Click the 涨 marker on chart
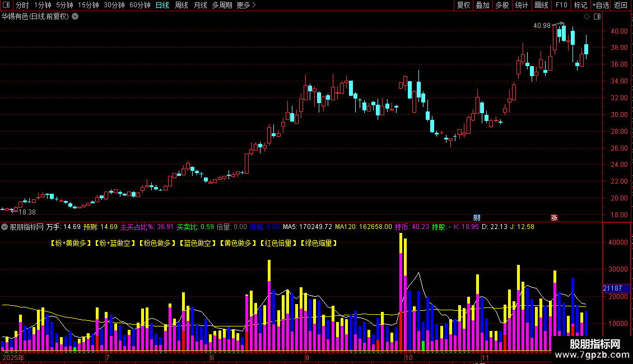This screenshot has width=633, height=364. pos(554,217)
